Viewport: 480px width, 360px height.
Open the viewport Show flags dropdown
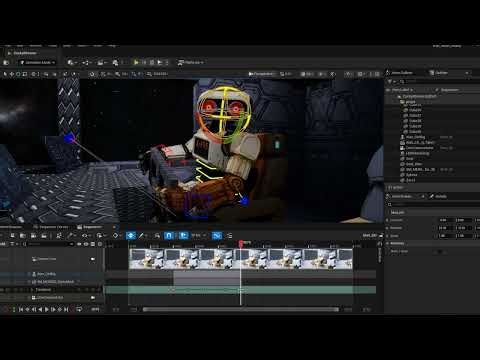(307, 74)
